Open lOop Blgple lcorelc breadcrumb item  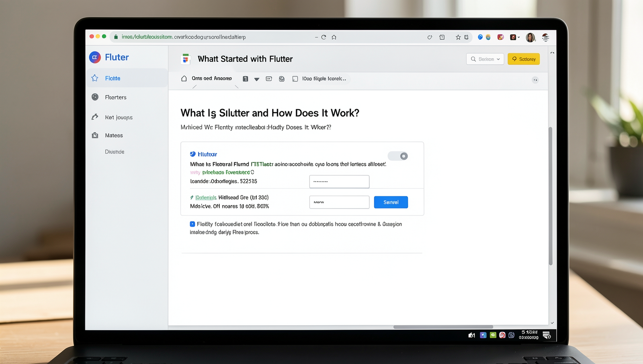pos(324,79)
